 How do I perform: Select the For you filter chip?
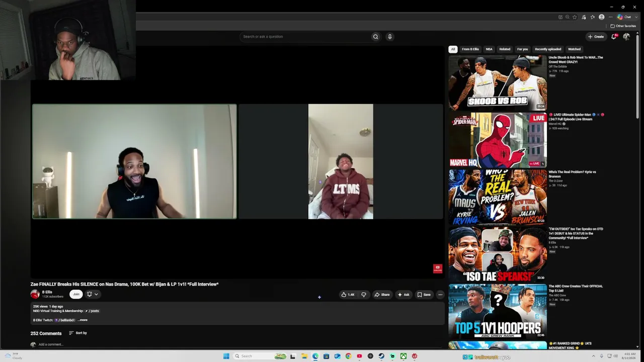pyautogui.click(x=523, y=49)
